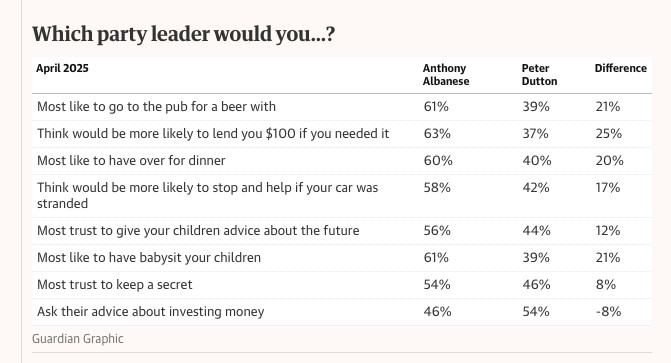Select the April 2025 column header
The image size is (671, 363).
click(62, 68)
